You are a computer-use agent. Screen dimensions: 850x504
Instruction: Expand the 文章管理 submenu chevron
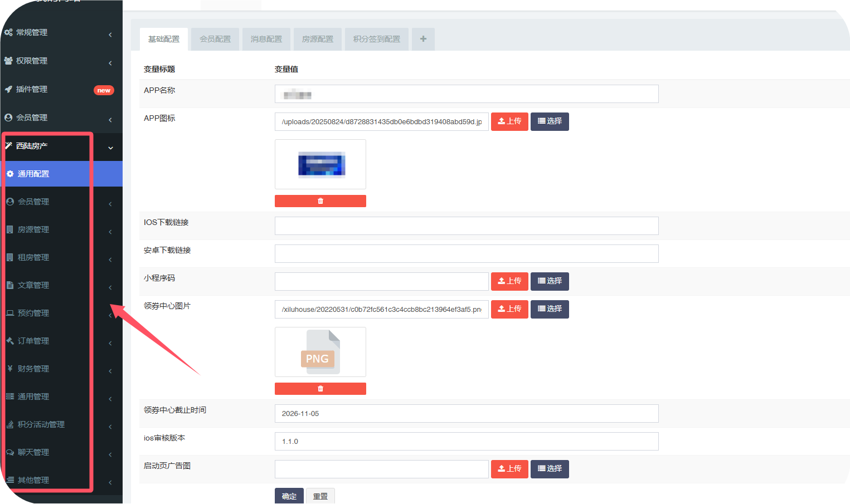click(x=110, y=287)
